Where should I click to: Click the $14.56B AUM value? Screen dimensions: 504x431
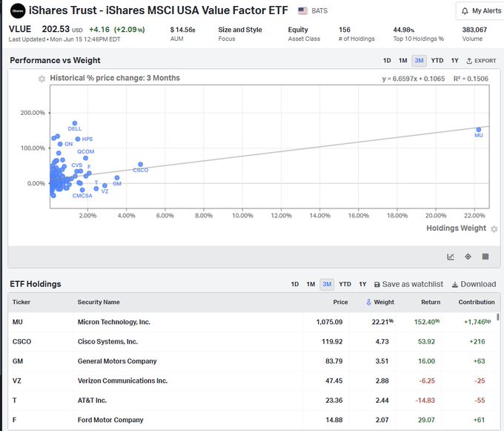tap(182, 30)
